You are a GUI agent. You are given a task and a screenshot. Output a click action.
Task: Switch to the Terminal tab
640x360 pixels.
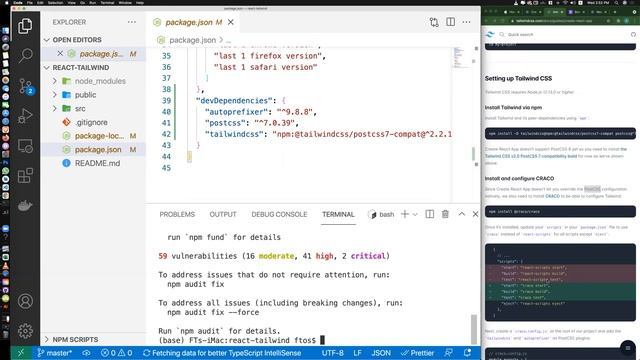338,214
